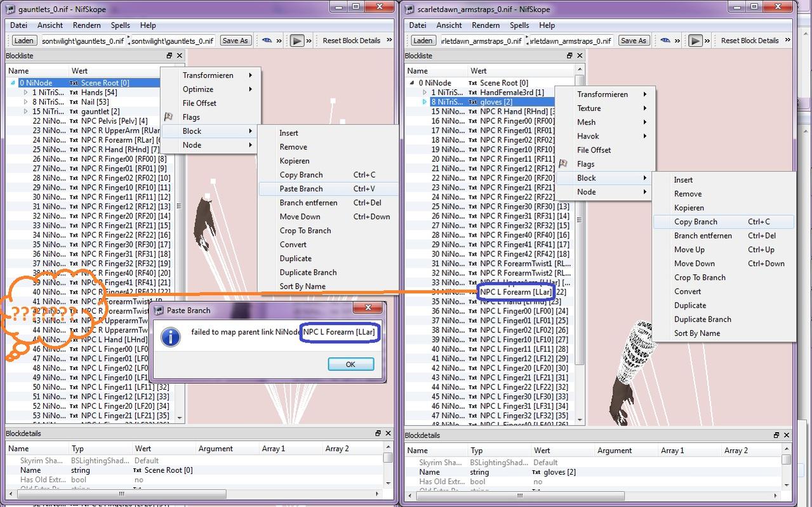Image resolution: width=812 pixels, height=507 pixels.
Task: Collapse the Scene Root NiNode in scarletdawn window
Action: pos(411,83)
